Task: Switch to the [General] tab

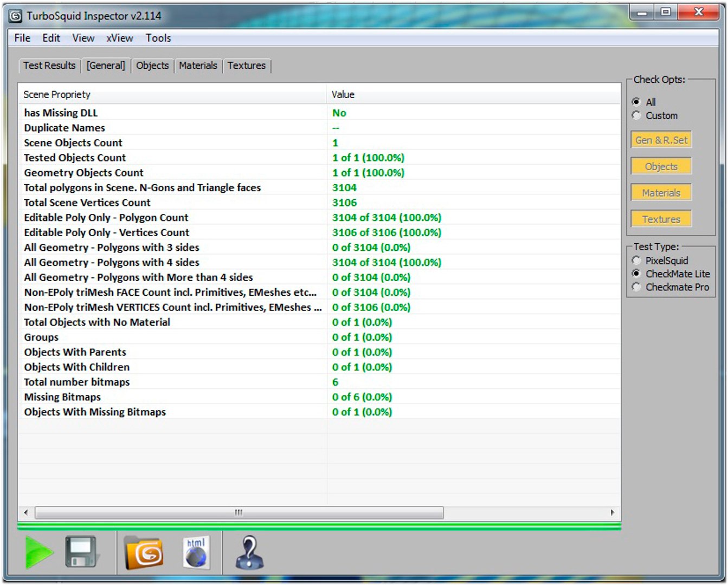Action: 106,66
